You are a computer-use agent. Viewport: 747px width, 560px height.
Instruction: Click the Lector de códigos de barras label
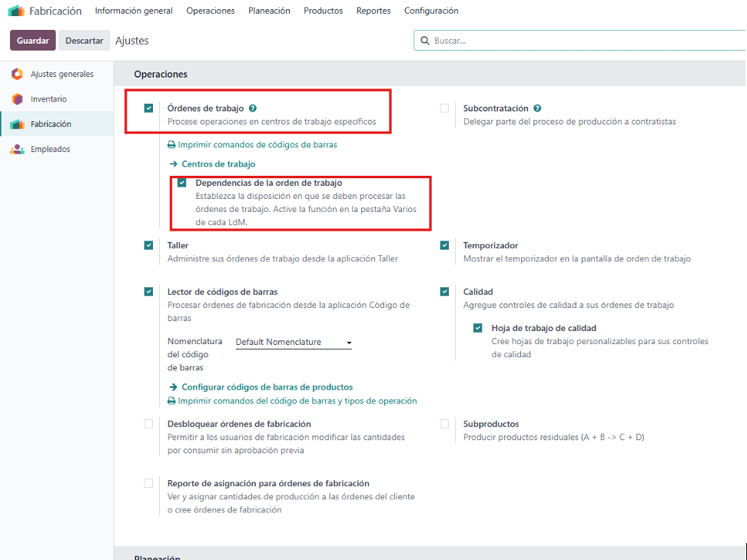[222, 291]
